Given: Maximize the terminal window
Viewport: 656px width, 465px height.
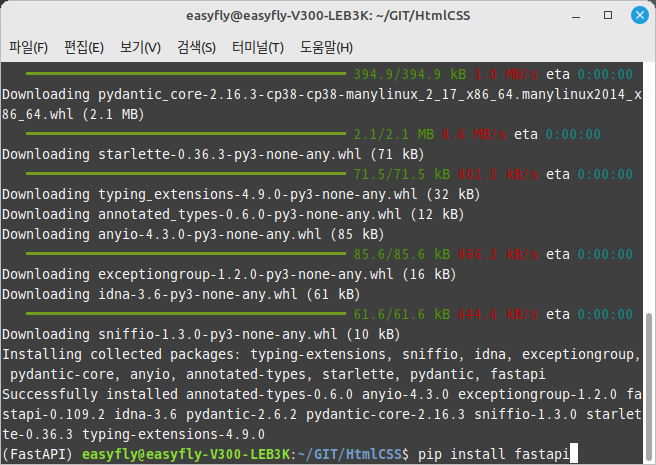Looking at the screenshot, I should (x=608, y=15).
